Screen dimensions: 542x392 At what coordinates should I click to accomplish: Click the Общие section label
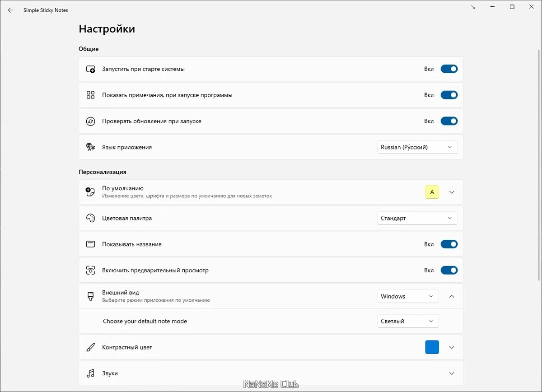(89, 49)
